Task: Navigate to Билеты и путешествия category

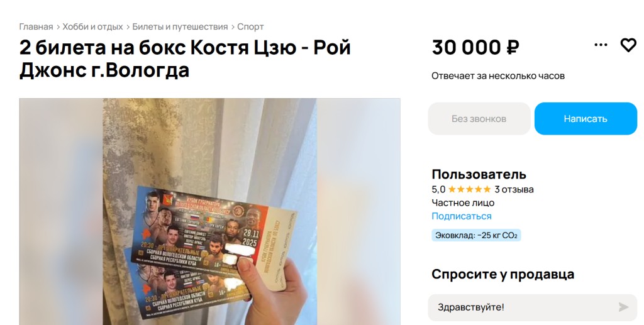Action: 180,26
